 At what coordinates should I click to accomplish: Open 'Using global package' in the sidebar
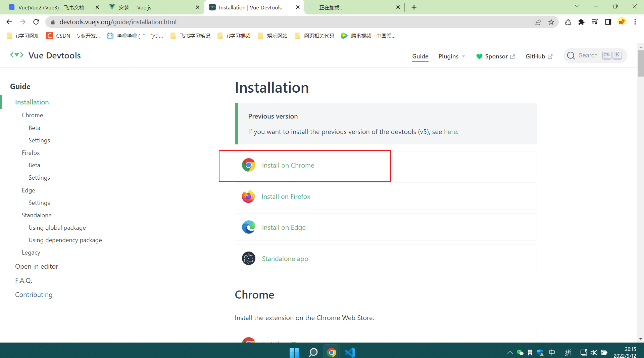pos(57,227)
